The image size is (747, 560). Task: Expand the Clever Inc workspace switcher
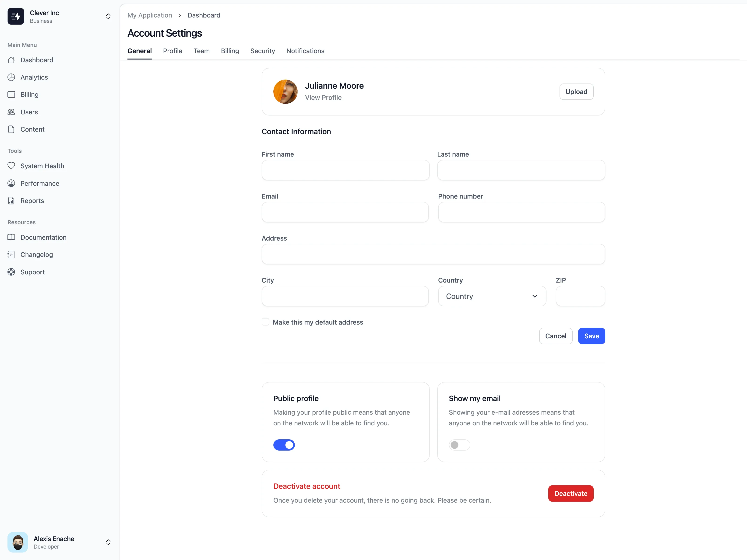pos(108,17)
